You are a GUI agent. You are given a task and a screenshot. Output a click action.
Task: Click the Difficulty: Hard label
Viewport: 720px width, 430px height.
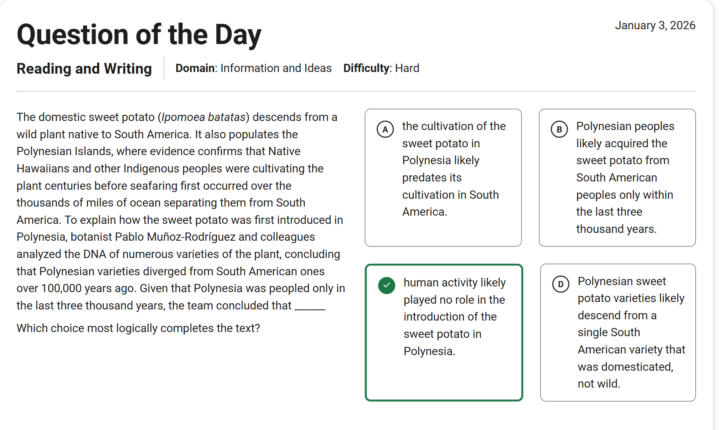(x=381, y=68)
